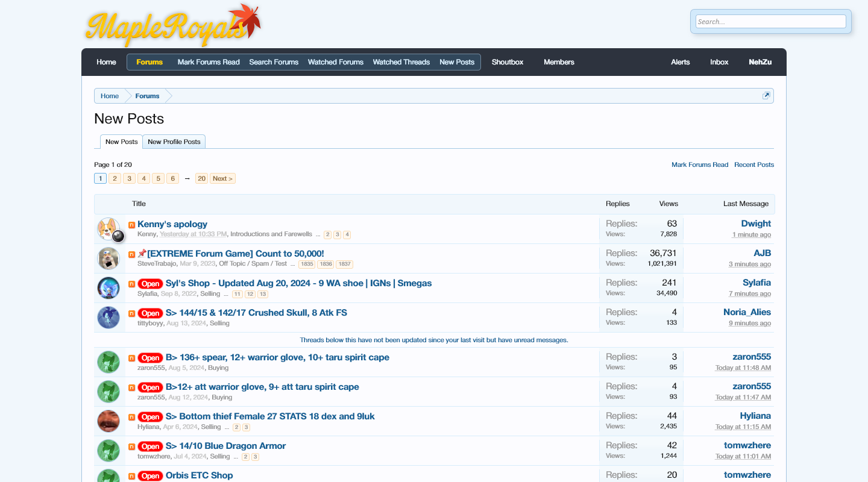Click the Next page button
The height and width of the screenshot is (482, 868).
coord(222,178)
